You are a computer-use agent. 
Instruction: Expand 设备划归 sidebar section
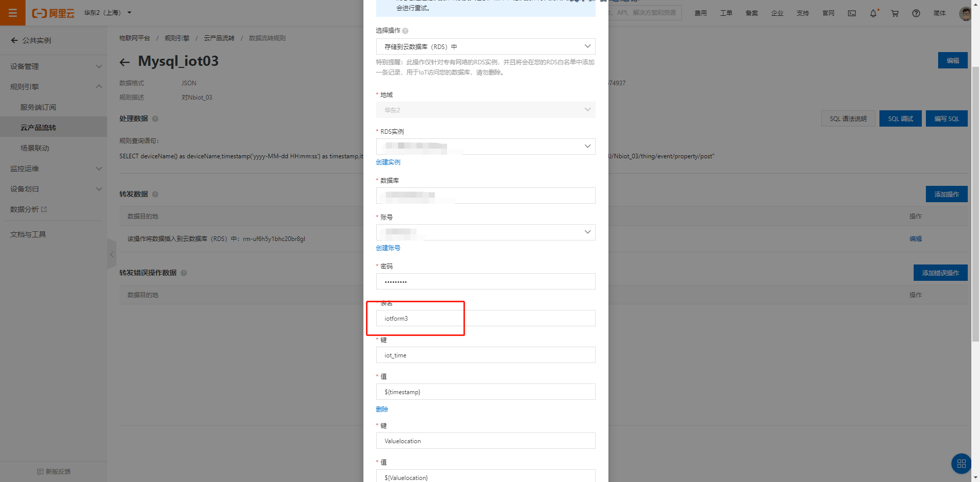[x=54, y=189]
